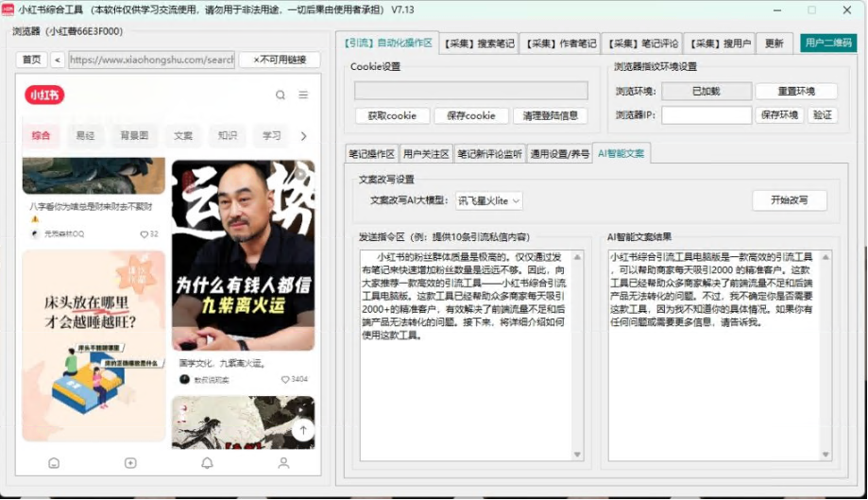Switch to 【引流】自动化操作区 tab
The image size is (868, 500).
point(387,43)
